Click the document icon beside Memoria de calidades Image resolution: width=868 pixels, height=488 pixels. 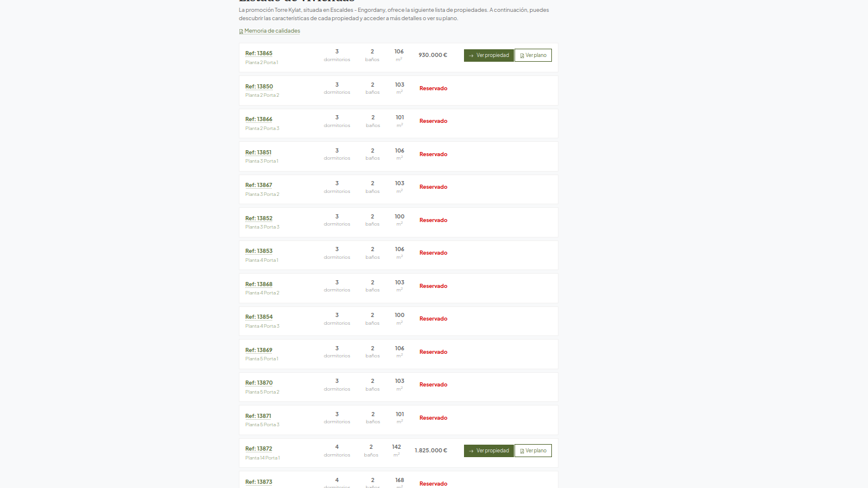pyautogui.click(x=241, y=31)
